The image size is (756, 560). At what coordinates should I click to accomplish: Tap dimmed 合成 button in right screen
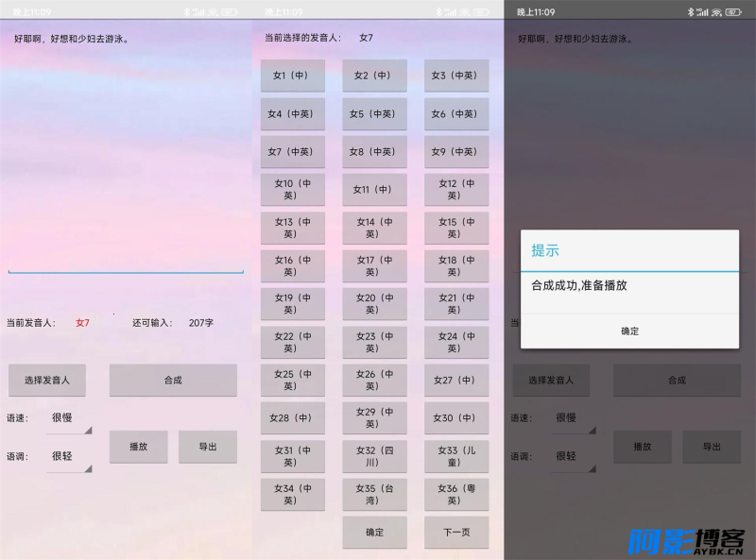[677, 381]
